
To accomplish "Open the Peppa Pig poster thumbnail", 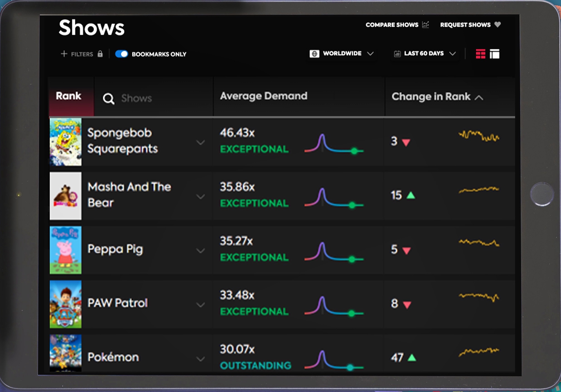I will click(x=66, y=250).
